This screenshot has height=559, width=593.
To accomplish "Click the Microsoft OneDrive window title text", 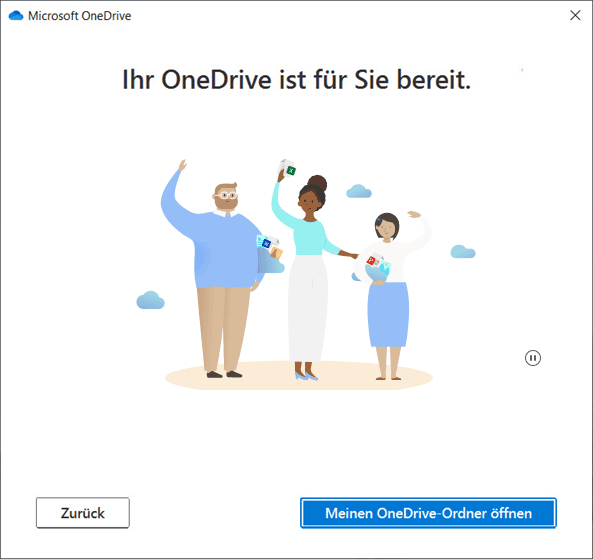I will pos(79,16).
